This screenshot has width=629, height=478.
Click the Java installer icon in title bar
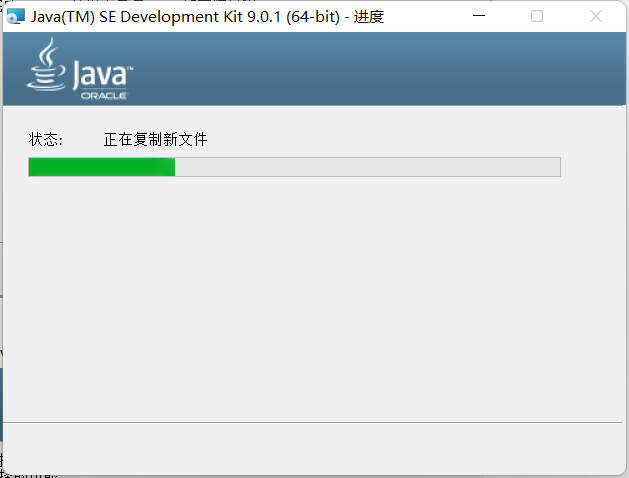tap(16, 16)
